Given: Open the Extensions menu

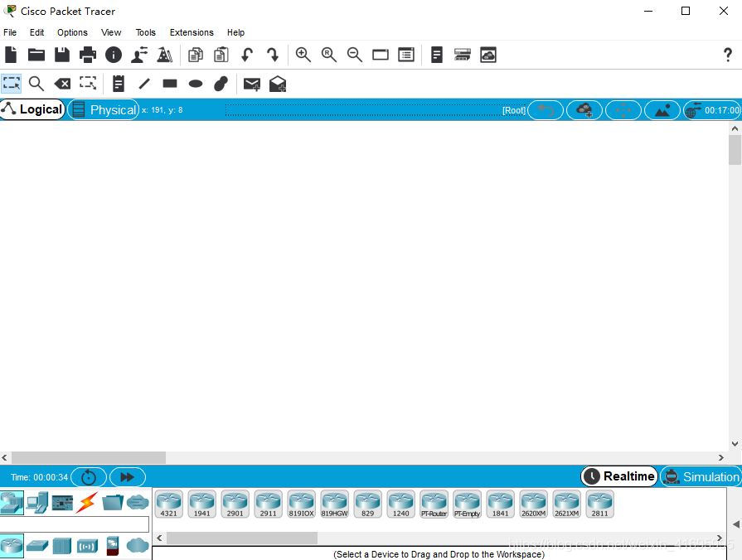Looking at the screenshot, I should (192, 32).
